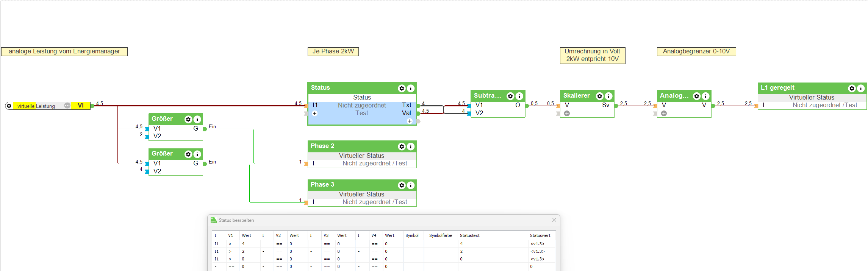Screen dimensions: 868x271
Task: Click V2 input of lower Größer block
Action: (x=157, y=171)
